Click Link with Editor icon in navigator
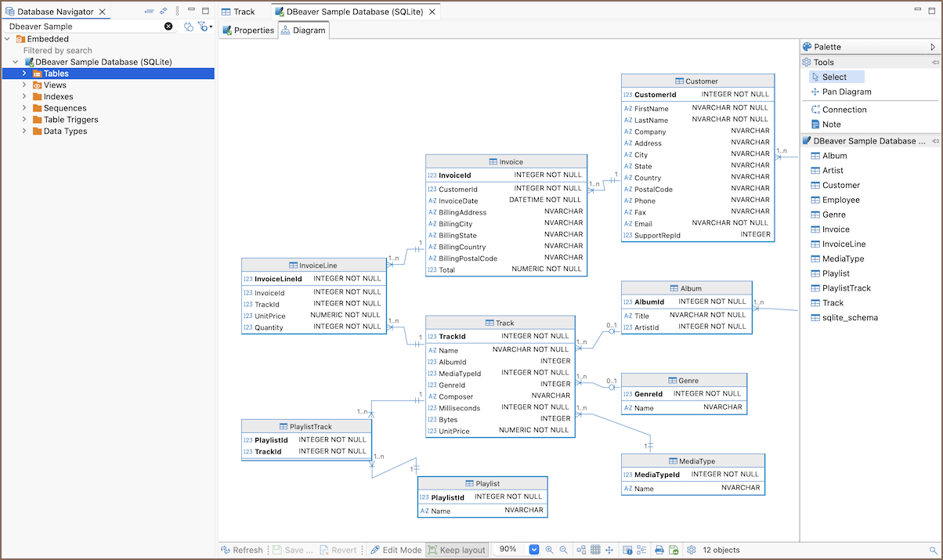Viewport: 943px width, 560px height. pyautogui.click(x=163, y=12)
